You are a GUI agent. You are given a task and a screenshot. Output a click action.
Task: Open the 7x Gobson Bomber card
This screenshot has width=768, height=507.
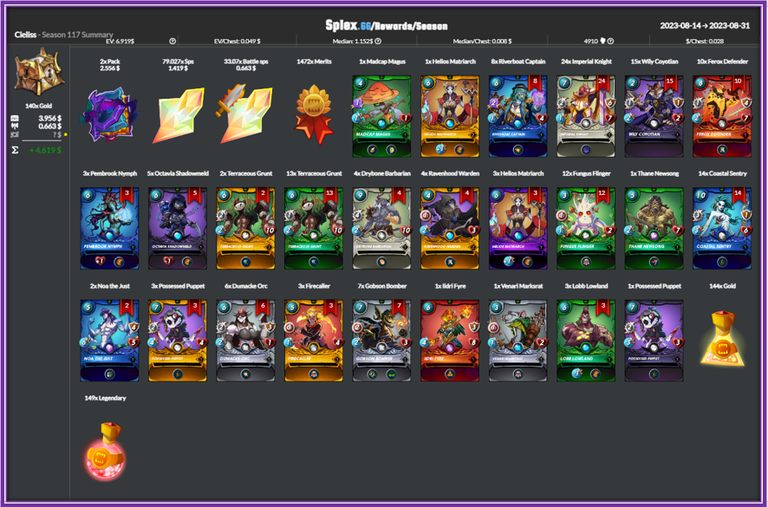pyautogui.click(x=382, y=340)
